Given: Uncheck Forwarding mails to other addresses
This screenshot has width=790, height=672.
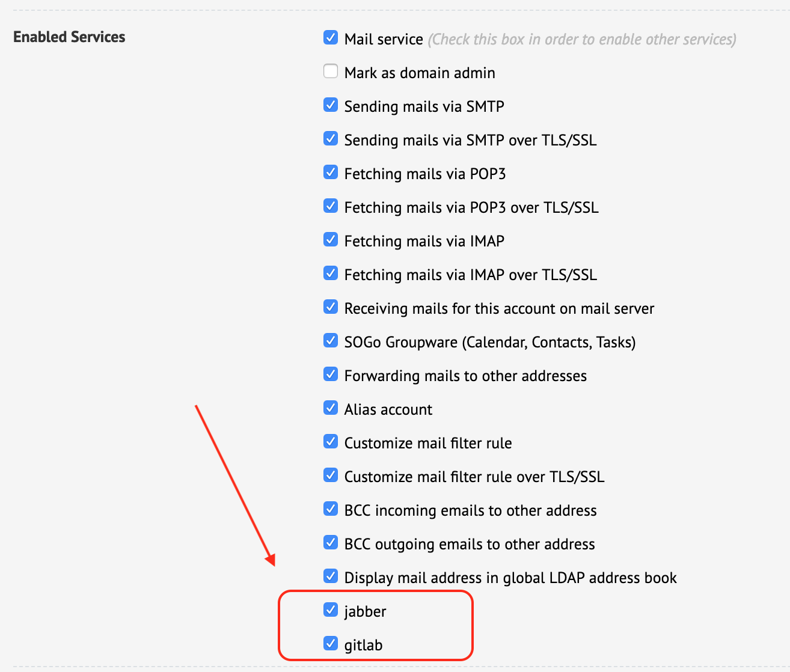Looking at the screenshot, I should point(331,374).
